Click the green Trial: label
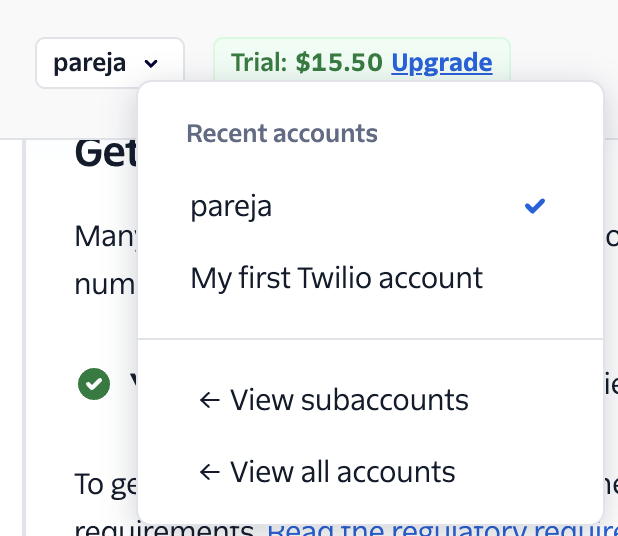Screen dimensions: 618x536 tap(259, 62)
